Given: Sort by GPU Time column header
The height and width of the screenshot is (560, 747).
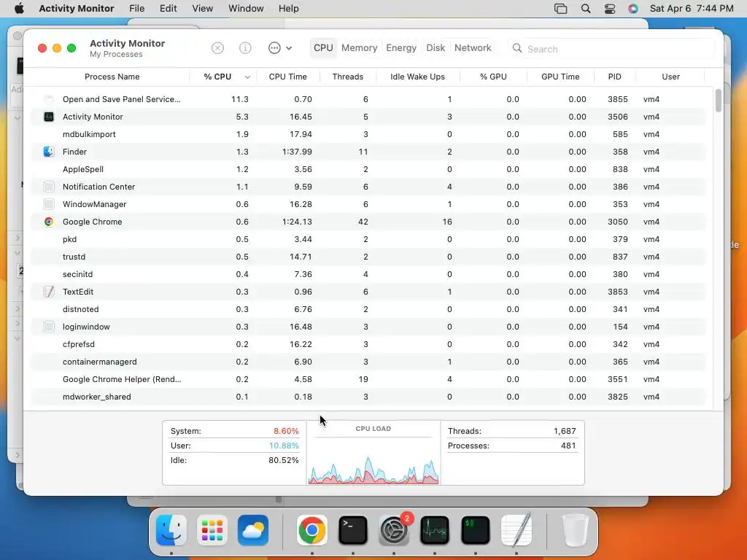Looking at the screenshot, I should (x=560, y=77).
